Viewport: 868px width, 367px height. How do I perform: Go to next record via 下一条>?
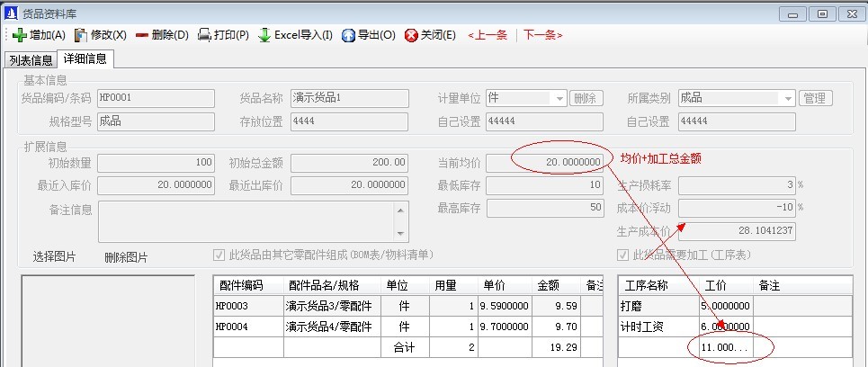(x=542, y=35)
